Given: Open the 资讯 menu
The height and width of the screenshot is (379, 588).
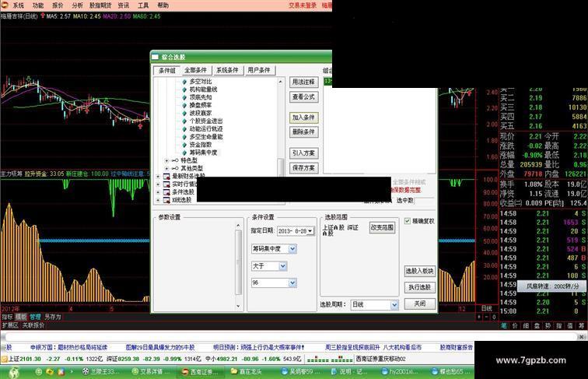Looking at the screenshot, I should [x=124, y=5].
